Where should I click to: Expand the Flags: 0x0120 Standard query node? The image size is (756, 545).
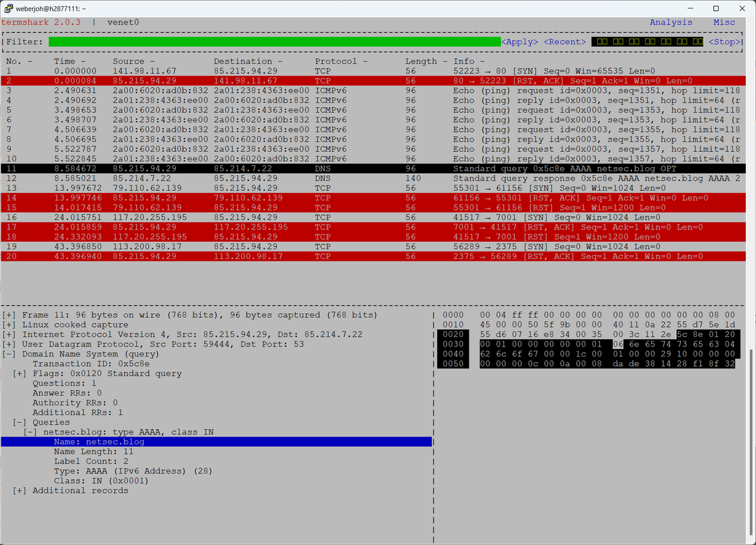pos(20,374)
